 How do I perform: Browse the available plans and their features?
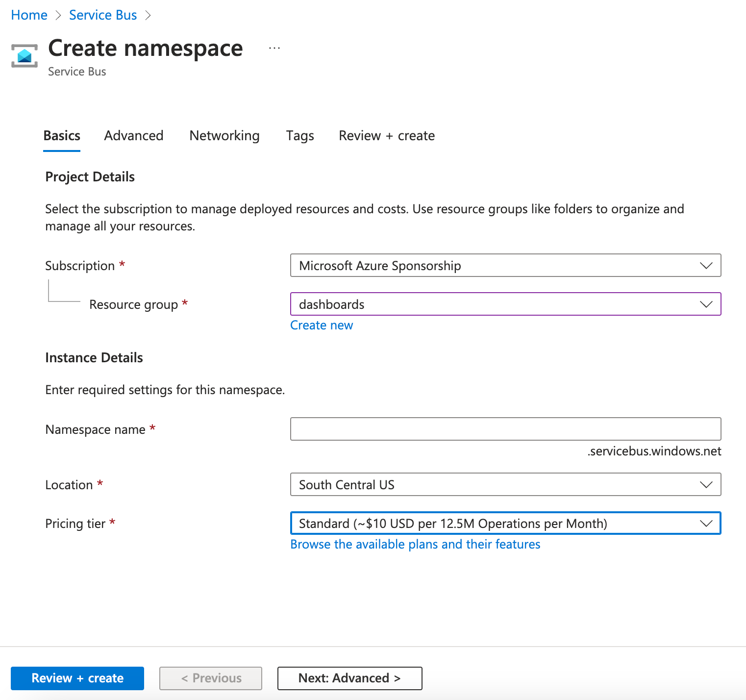click(x=415, y=544)
